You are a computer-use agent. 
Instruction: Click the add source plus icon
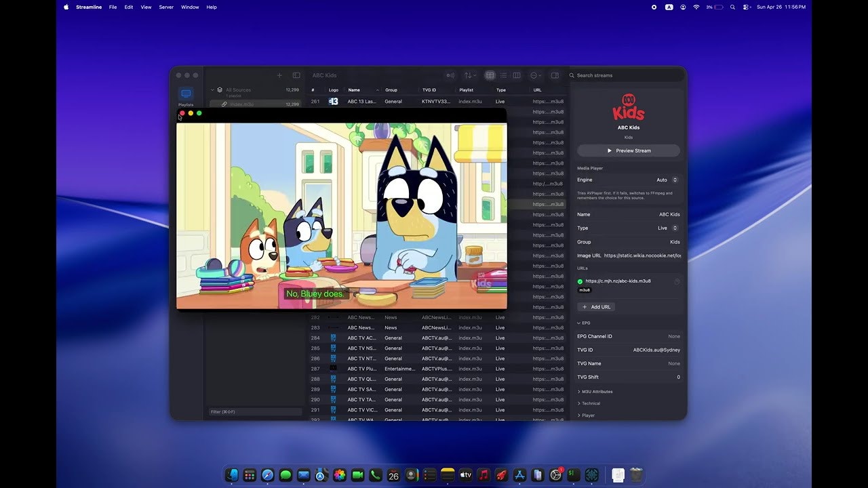(279, 75)
